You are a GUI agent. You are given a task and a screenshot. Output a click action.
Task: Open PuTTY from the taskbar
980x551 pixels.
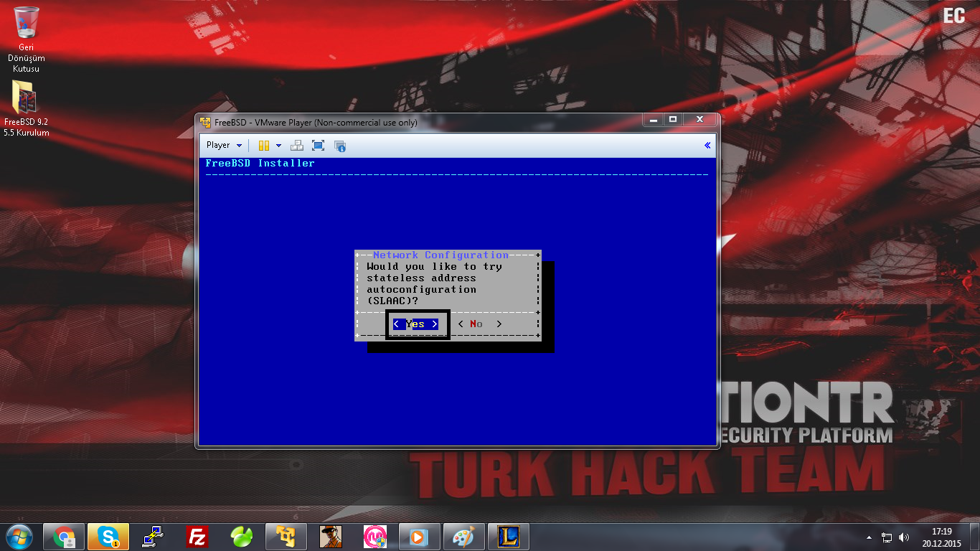coord(153,537)
